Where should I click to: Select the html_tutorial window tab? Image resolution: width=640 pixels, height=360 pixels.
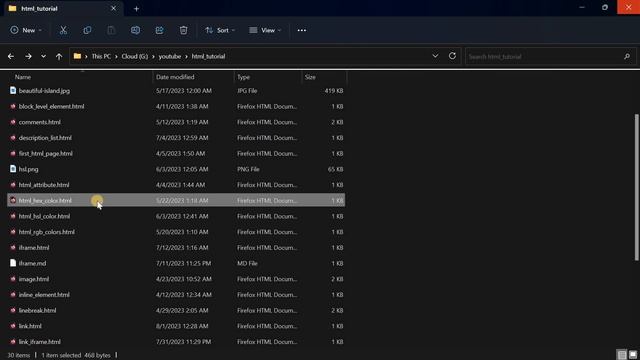pos(63,9)
